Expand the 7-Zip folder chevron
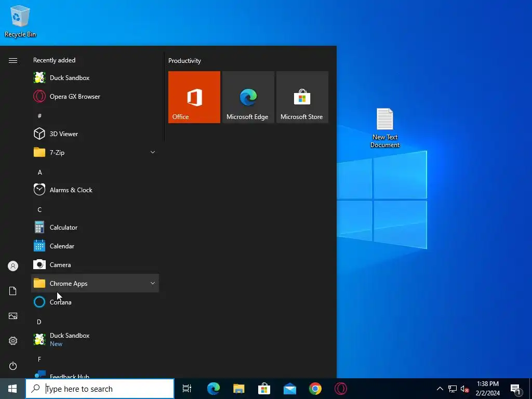The width and height of the screenshot is (532, 399). pyautogui.click(x=153, y=152)
